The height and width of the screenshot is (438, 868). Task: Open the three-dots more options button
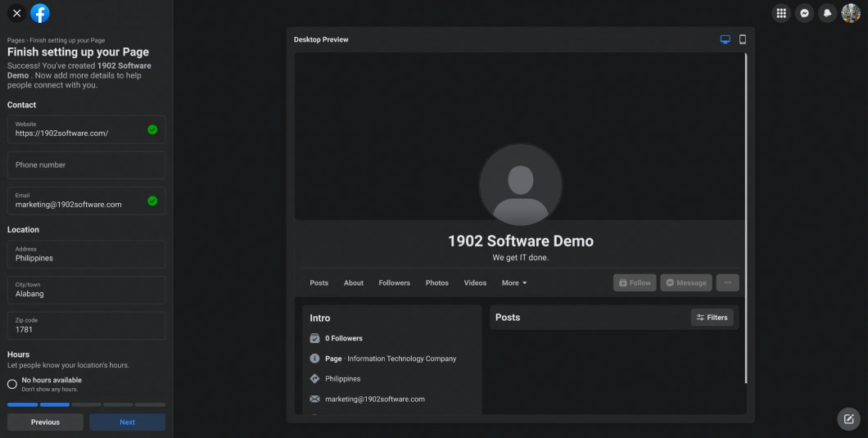(x=727, y=282)
